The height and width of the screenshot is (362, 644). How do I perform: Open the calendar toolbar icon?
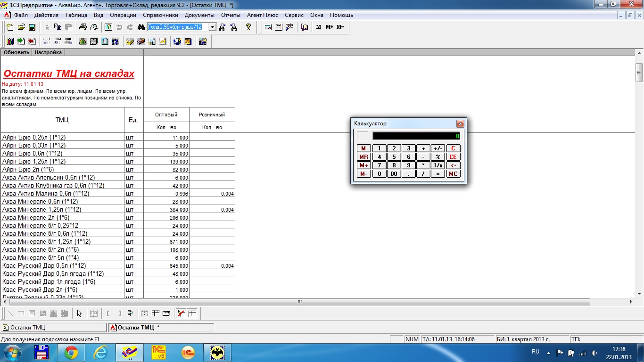tap(279, 27)
